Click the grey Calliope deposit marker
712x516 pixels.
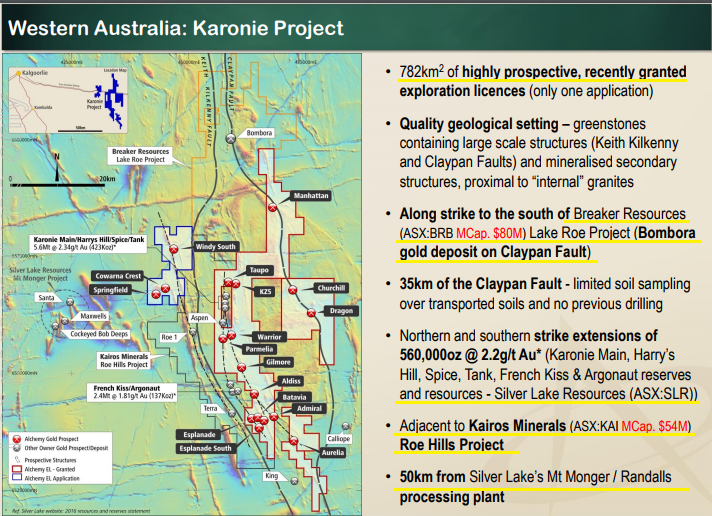[x=346, y=426]
